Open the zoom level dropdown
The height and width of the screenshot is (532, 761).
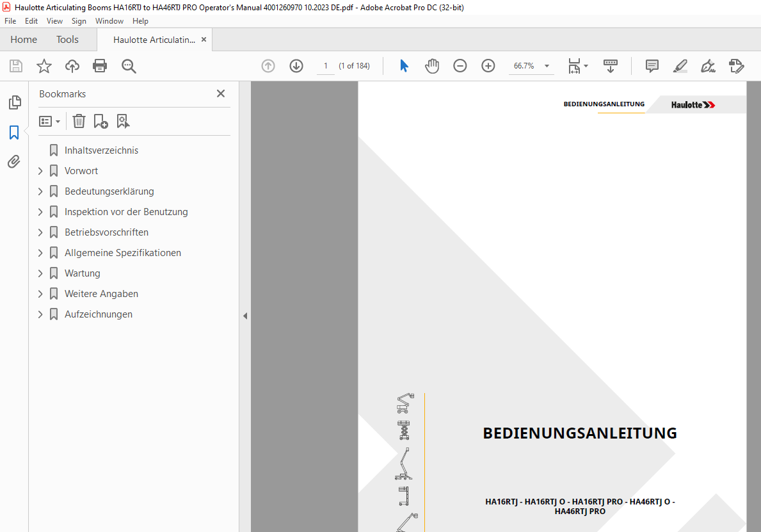coord(547,66)
